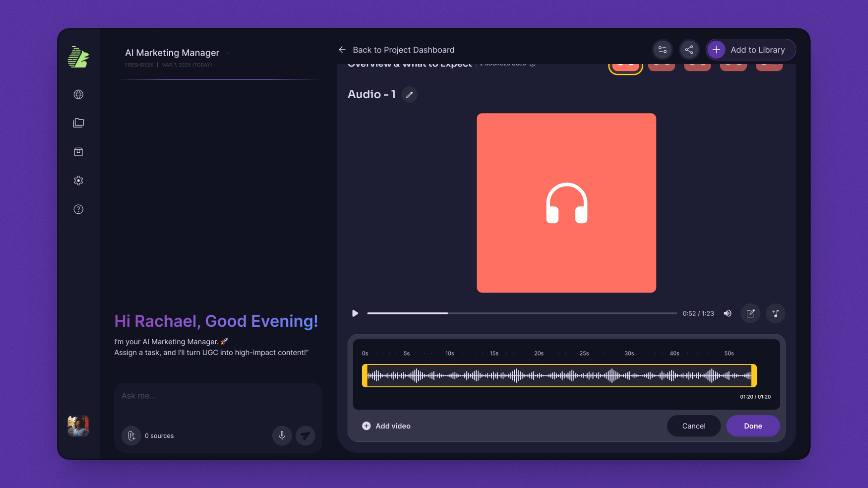Viewport: 868px width, 488px height.
Task: Confirm trimming with Done
Action: (x=753, y=426)
